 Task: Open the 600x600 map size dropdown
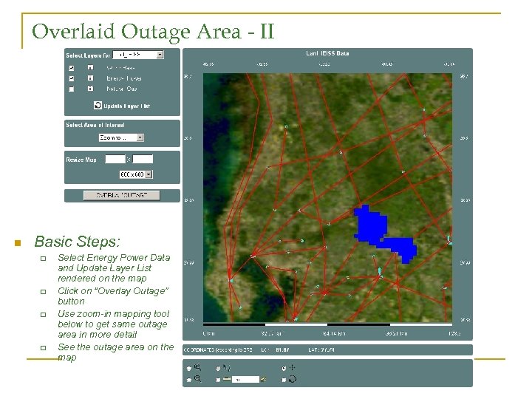pos(136,174)
